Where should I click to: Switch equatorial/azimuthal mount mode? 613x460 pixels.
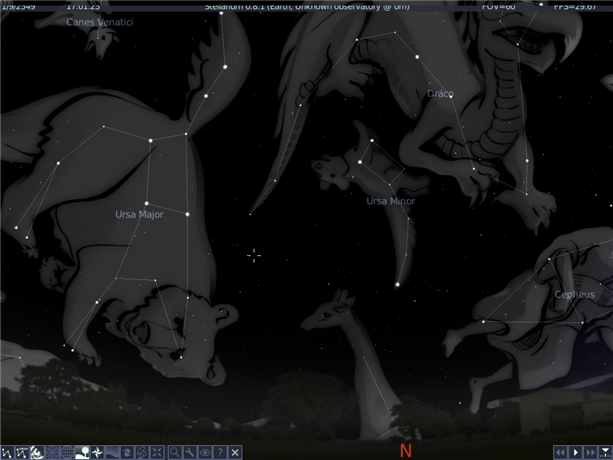tap(142, 453)
